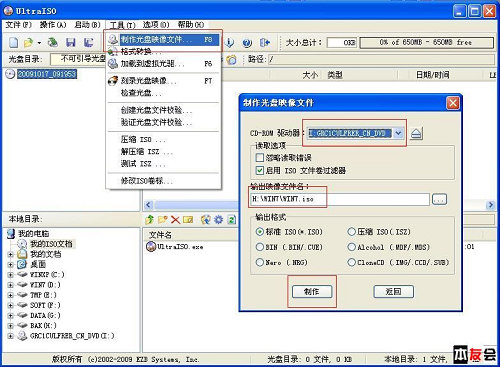This screenshot has height=367, width=500.
Task: Click the disc icon next to 20091017_091953
Action: tap(10, 74)
